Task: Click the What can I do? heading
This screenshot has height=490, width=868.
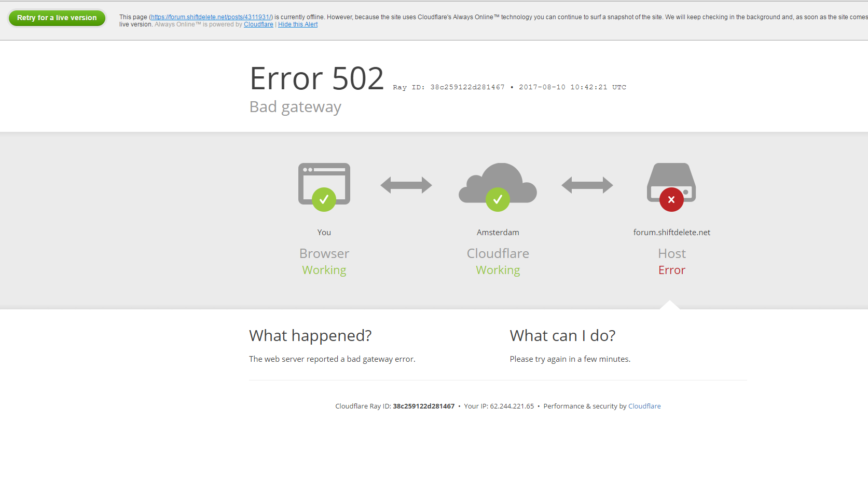Action: 562,336
